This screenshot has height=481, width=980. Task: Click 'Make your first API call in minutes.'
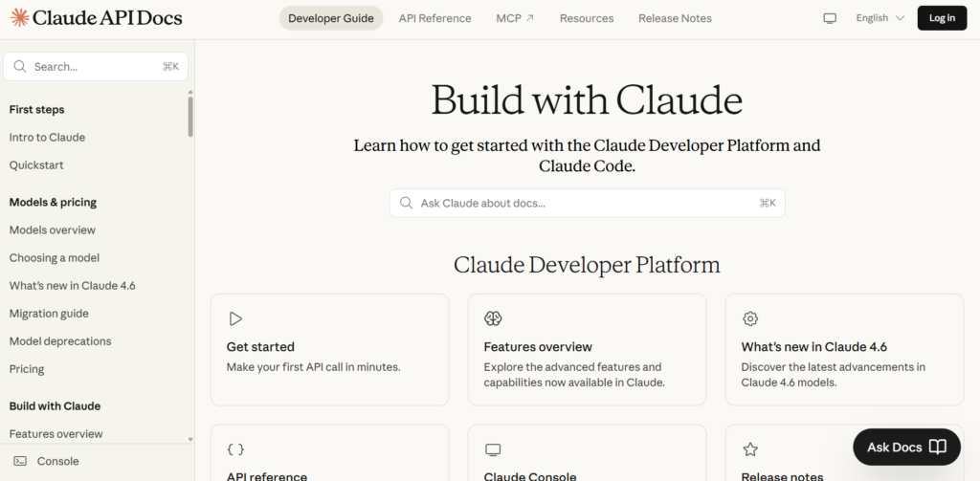[313, 366]
